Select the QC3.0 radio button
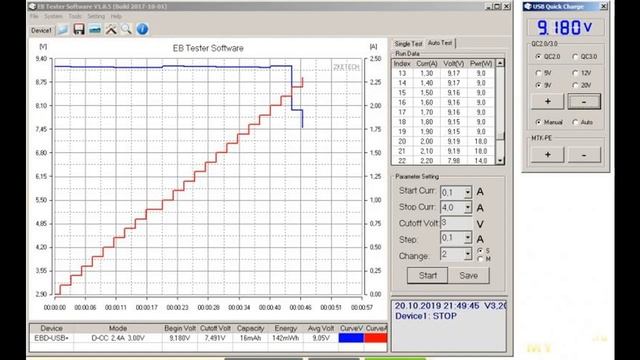The width and height of the screenshot is (640, 360). pyautogui.click(x=576, y=57)
